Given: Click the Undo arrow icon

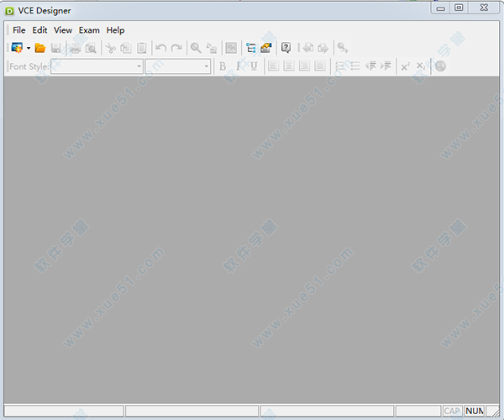Looking at the screenshot, I should (x=160, y=48).
